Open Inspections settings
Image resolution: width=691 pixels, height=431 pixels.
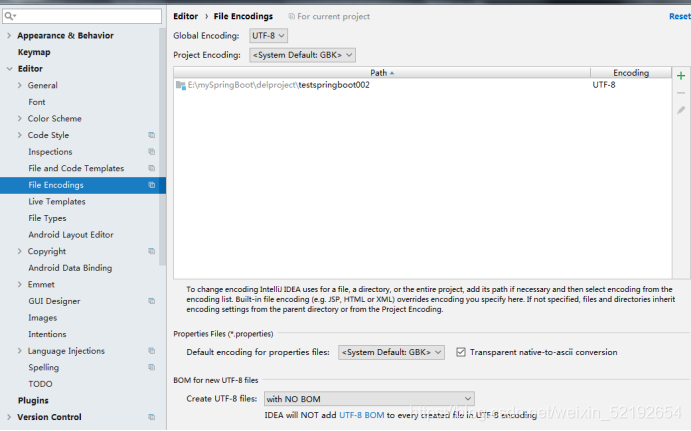click(50, 152)
